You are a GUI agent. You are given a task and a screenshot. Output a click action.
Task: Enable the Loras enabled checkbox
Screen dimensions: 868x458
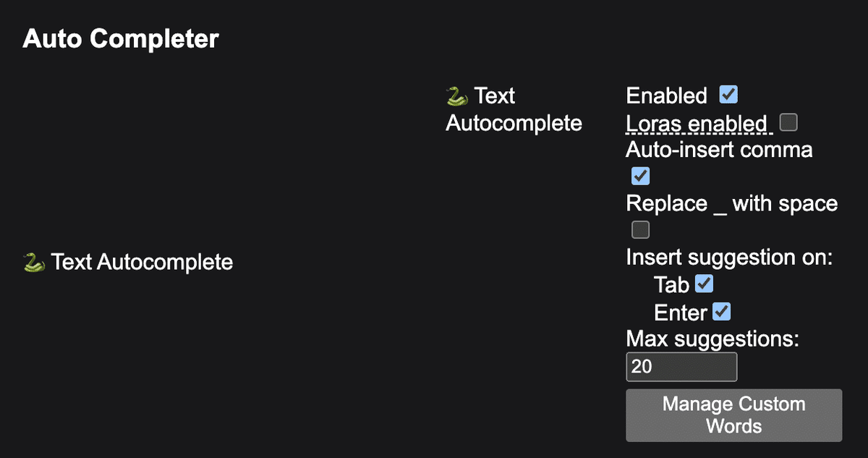click(x=788, y=122)
